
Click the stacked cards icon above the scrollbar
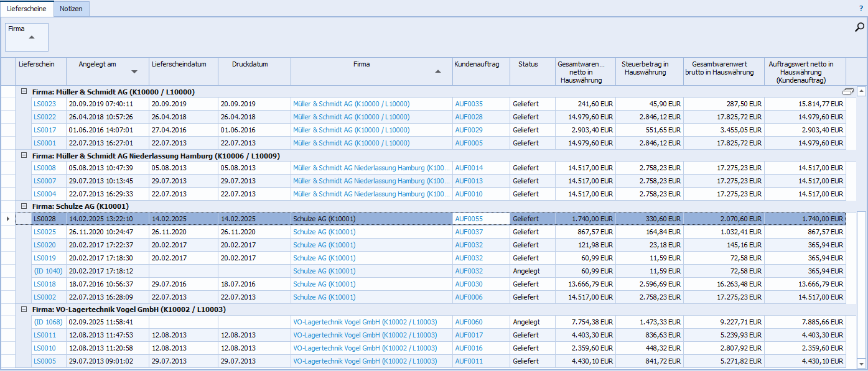847,92
